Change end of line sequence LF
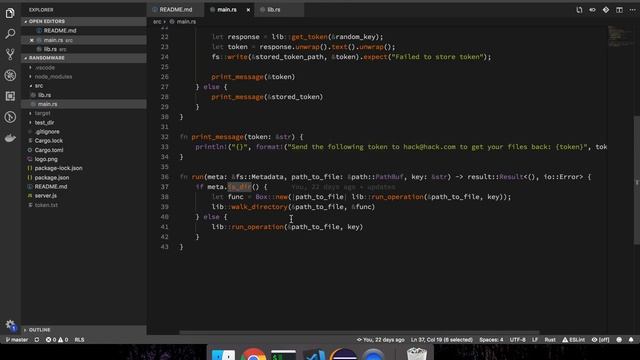 (x=535, y=340)
